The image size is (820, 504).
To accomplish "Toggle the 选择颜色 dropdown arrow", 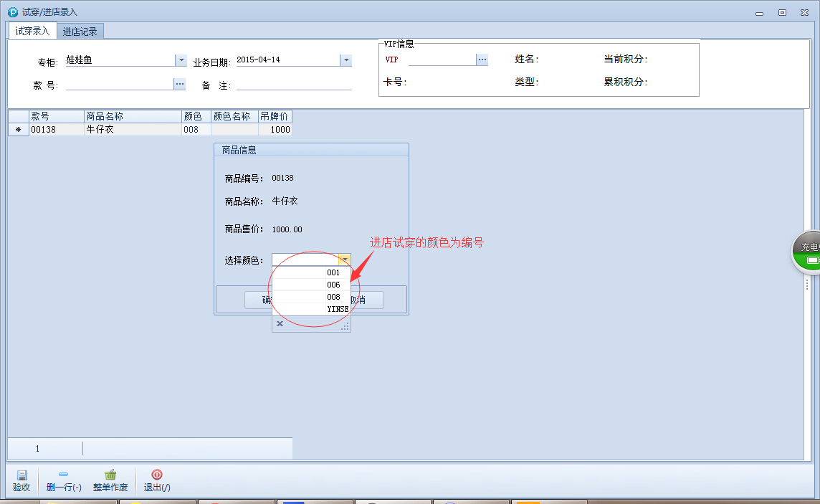I will 345,260.
